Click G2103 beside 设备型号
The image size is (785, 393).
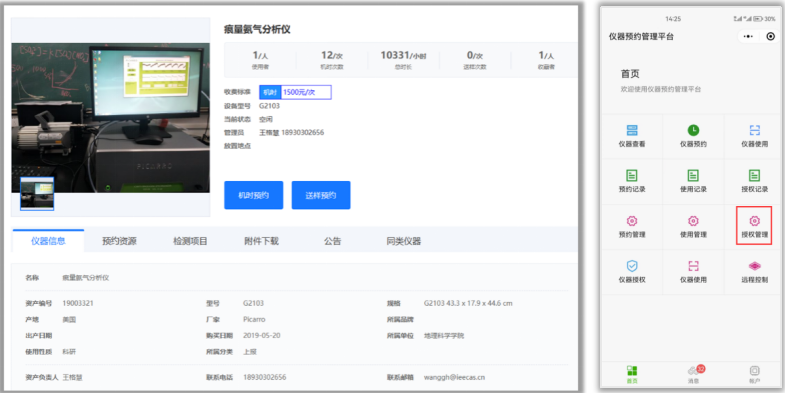point(269,106)
